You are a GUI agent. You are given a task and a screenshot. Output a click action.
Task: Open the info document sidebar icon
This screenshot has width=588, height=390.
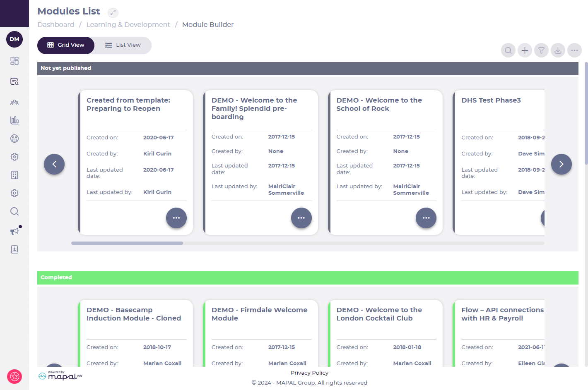click(x=14, y=249)
